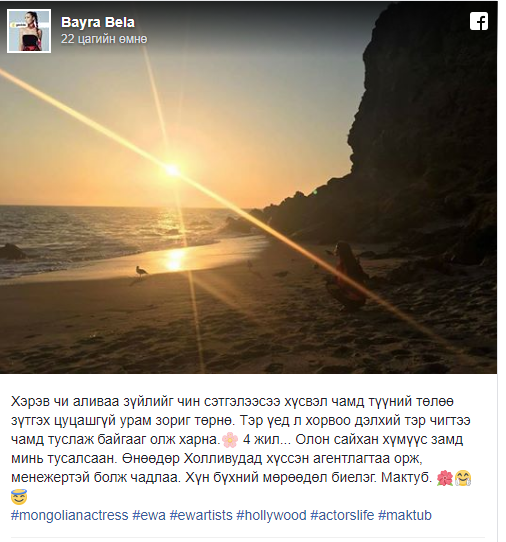Click the red hibiscus emoji
This screenshot has width=506, height=542.
pos(444,478)
